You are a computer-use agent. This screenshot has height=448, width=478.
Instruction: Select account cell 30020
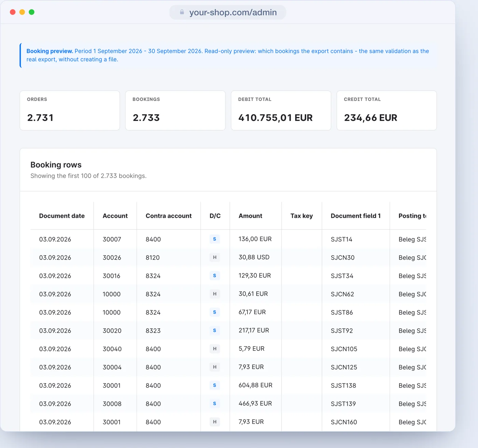tap(112, 331)
